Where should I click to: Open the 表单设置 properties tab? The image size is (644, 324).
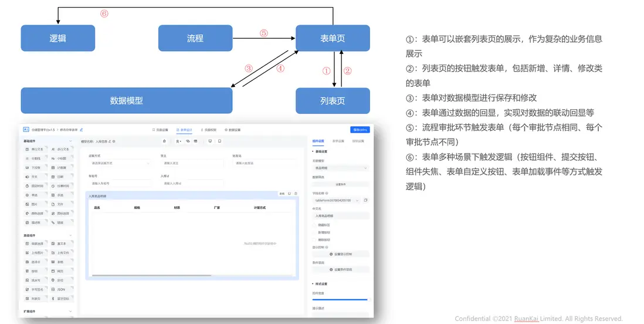pyautogui.click(x=338, y=141)
